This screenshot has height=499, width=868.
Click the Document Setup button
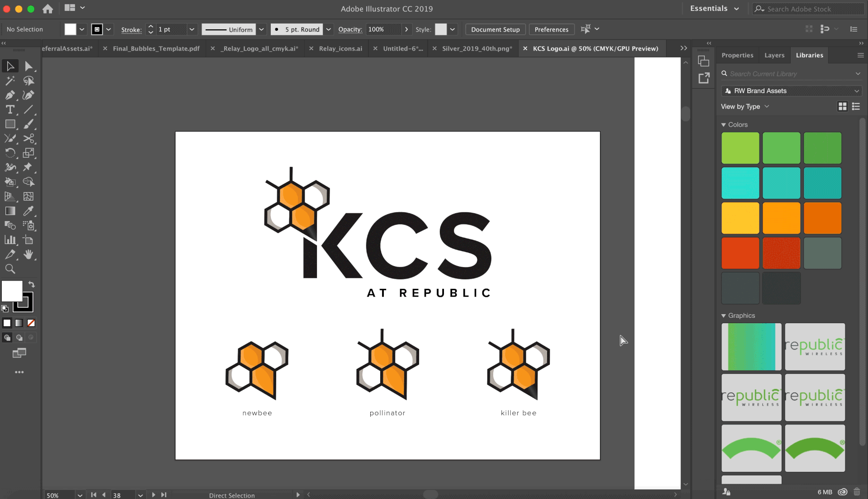point(495,29)
